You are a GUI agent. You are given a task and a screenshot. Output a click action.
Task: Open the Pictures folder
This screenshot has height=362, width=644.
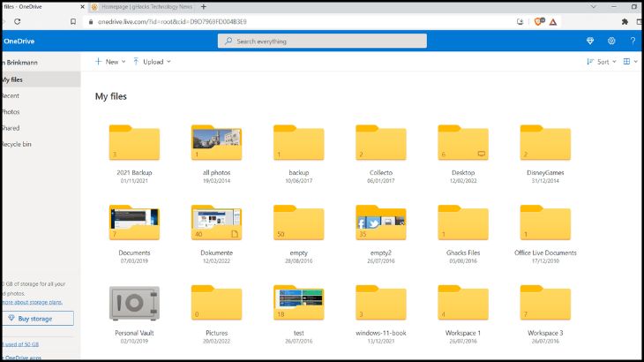pyautogui.click(x=216, y=303)
